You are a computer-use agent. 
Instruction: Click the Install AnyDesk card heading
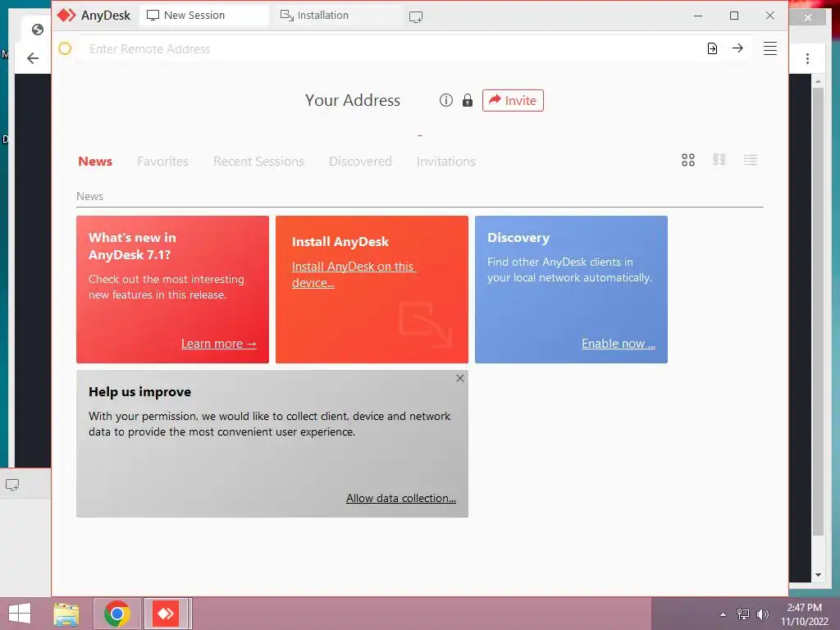tap(340, 242)
